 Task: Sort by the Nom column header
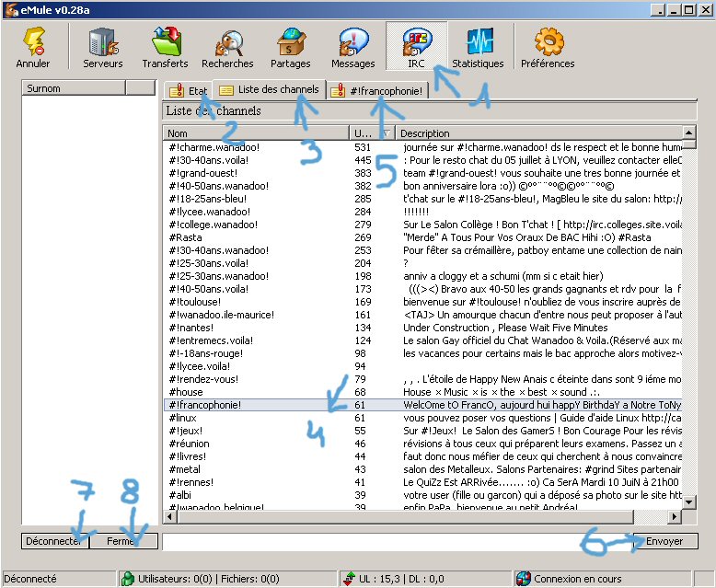tap(256, 133)
